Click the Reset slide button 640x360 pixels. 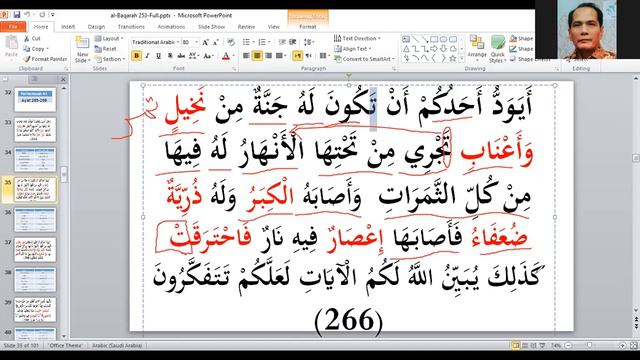pos(106,49)
